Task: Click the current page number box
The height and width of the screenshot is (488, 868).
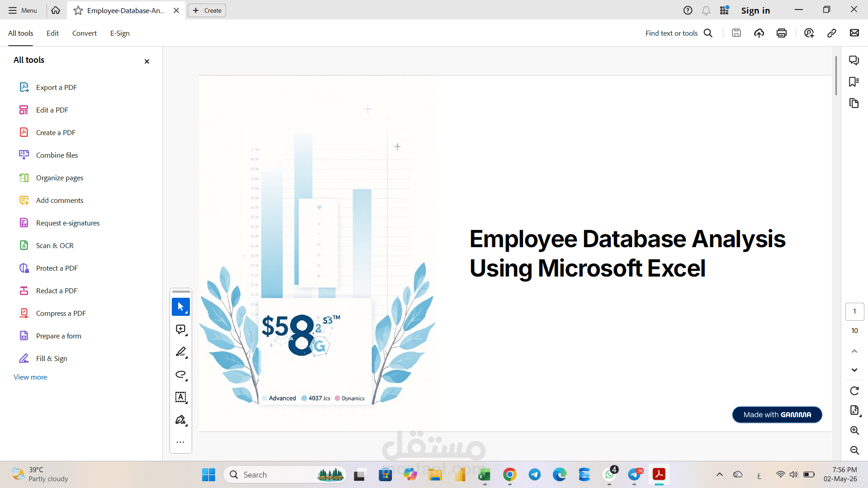Action: pos(854,311)
